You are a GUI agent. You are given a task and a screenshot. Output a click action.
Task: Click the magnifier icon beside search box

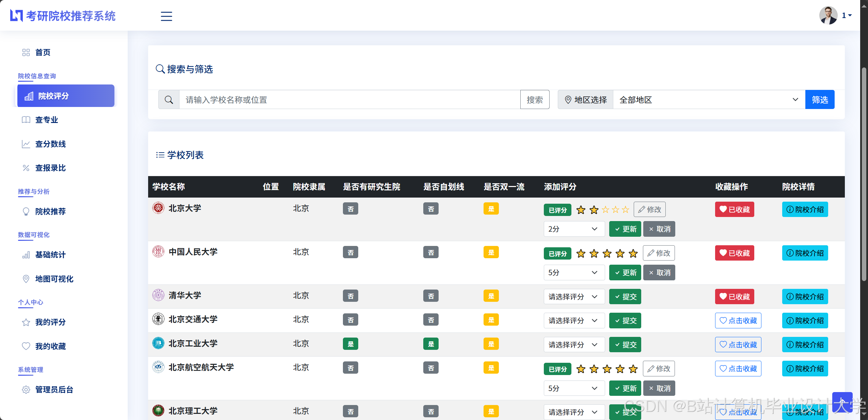point(169,100)
